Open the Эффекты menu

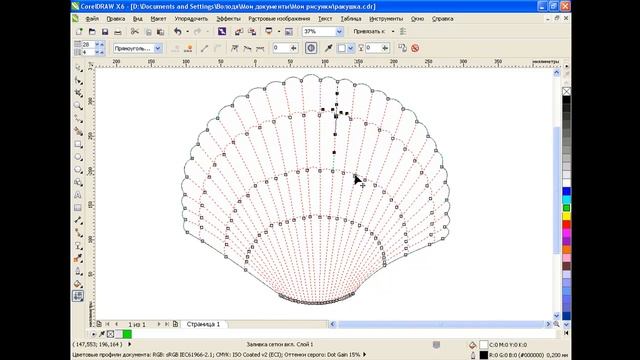(x=228, y=19)
